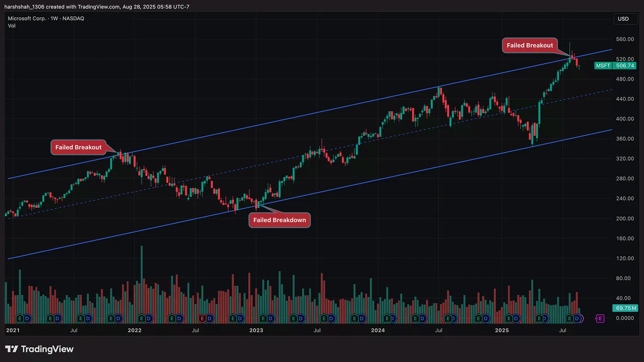Click the MSFT price line label
The width and height of the screenshot is (644, 362).
pyautogui.click(x=604, y=65)
